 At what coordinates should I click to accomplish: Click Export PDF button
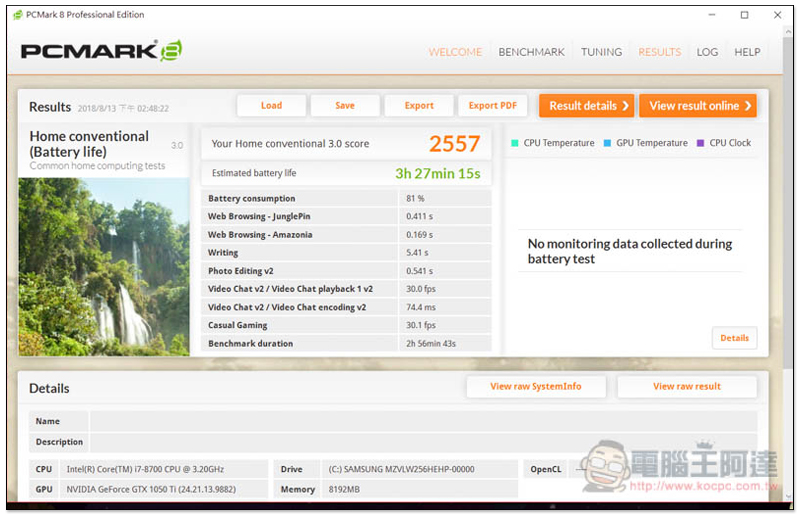493,106
